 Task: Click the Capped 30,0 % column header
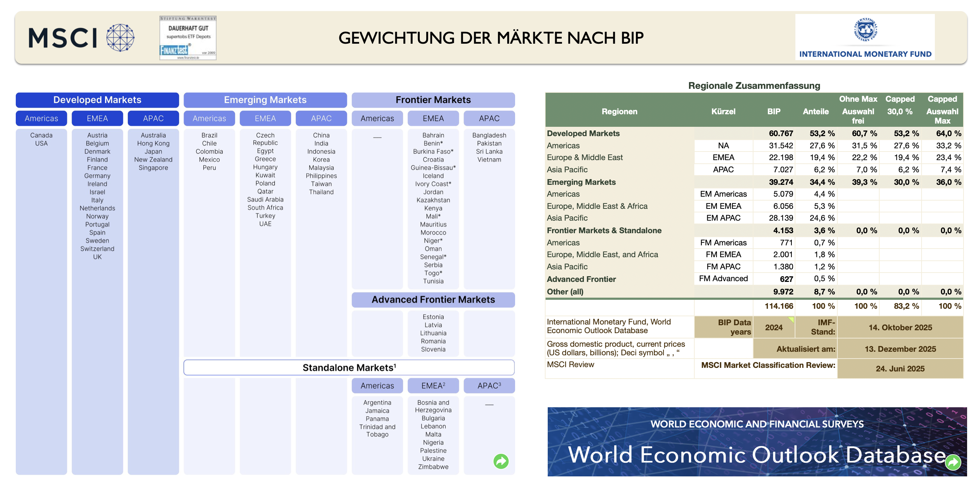tap(899, 105)
